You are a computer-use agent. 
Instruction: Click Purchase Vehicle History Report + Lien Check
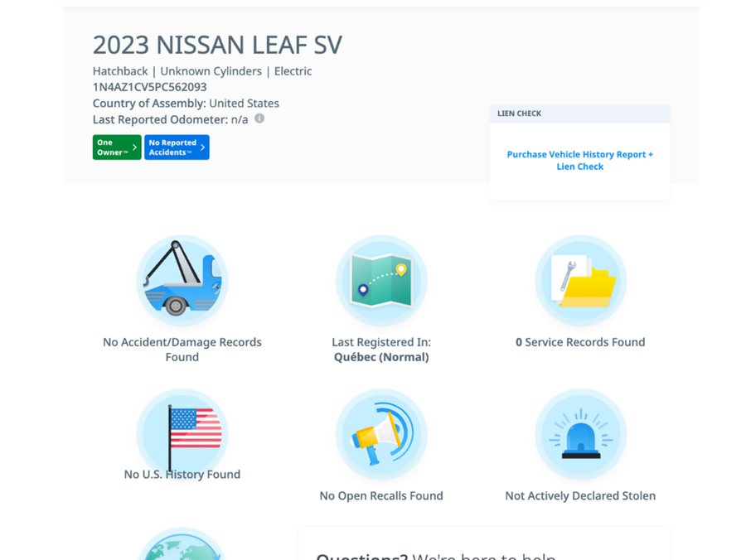[579, 160]
